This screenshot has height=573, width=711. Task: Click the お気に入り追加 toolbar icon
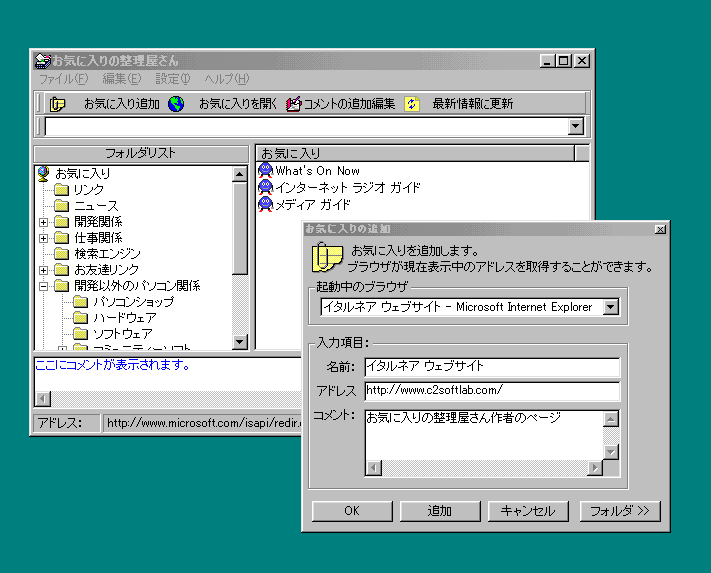(x=58, y=104)
